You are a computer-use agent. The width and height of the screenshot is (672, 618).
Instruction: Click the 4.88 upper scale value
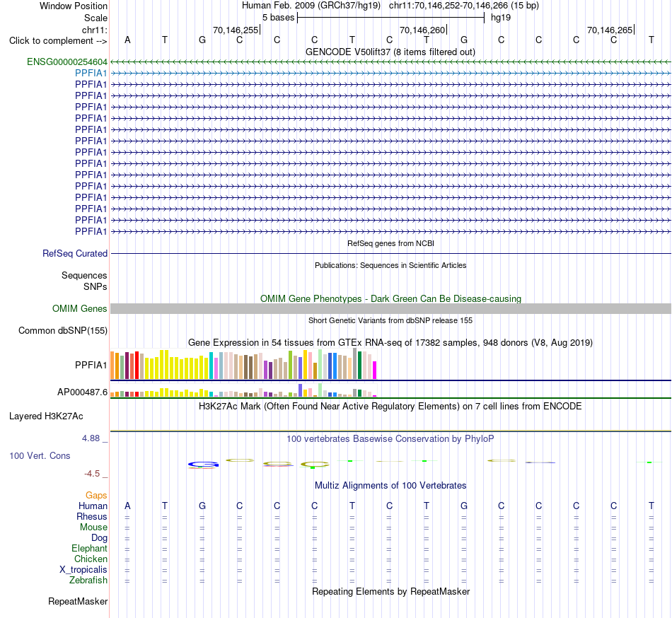[91, 438]
